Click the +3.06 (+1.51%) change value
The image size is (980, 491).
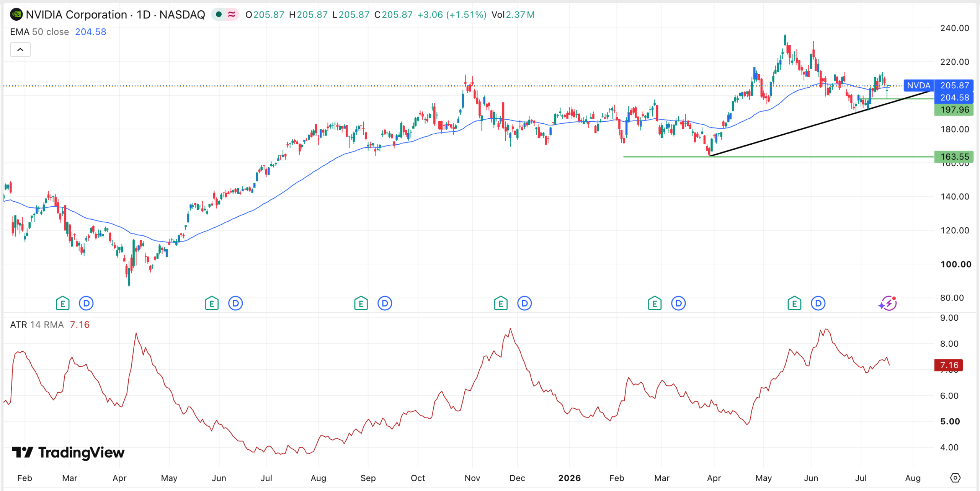452,15
